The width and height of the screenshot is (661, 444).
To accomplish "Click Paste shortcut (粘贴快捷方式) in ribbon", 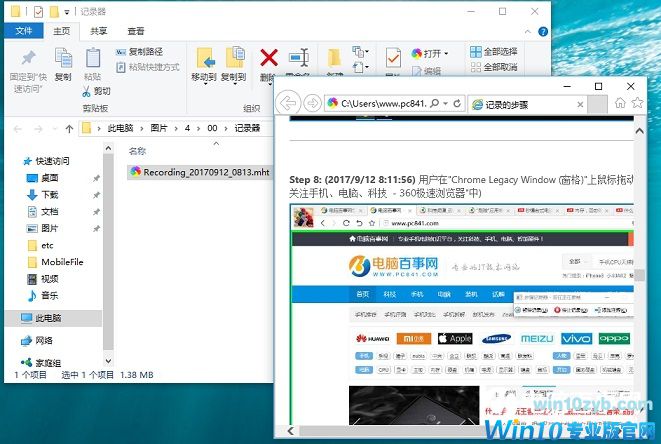I will point(148,67).
